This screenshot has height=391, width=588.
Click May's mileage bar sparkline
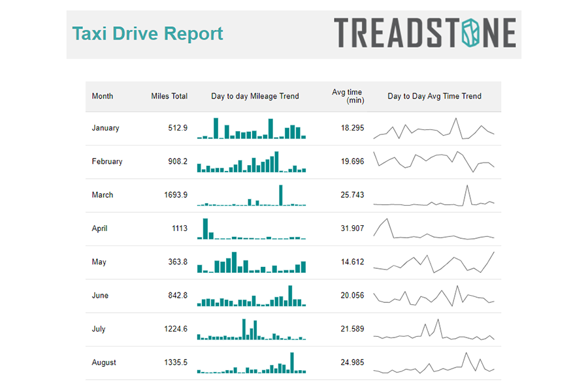point(252,262)
